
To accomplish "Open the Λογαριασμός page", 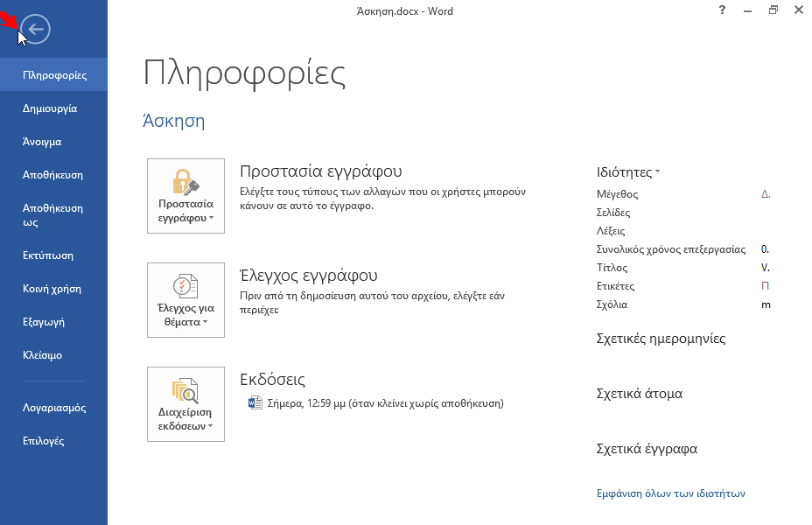I will pos(54,408).
